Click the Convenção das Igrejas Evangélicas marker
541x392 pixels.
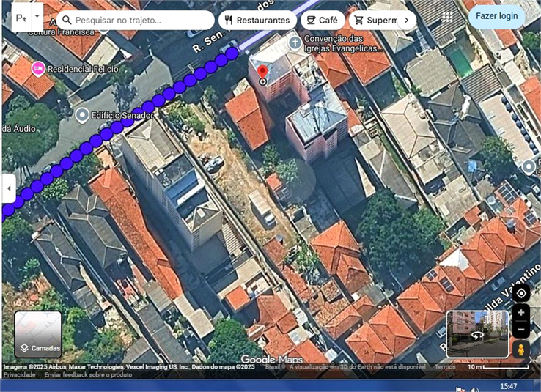tap(295, 42)
